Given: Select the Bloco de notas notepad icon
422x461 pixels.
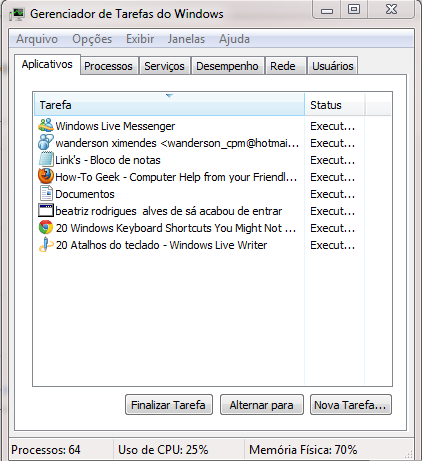Looking at the screenshot, I should 46,159.
